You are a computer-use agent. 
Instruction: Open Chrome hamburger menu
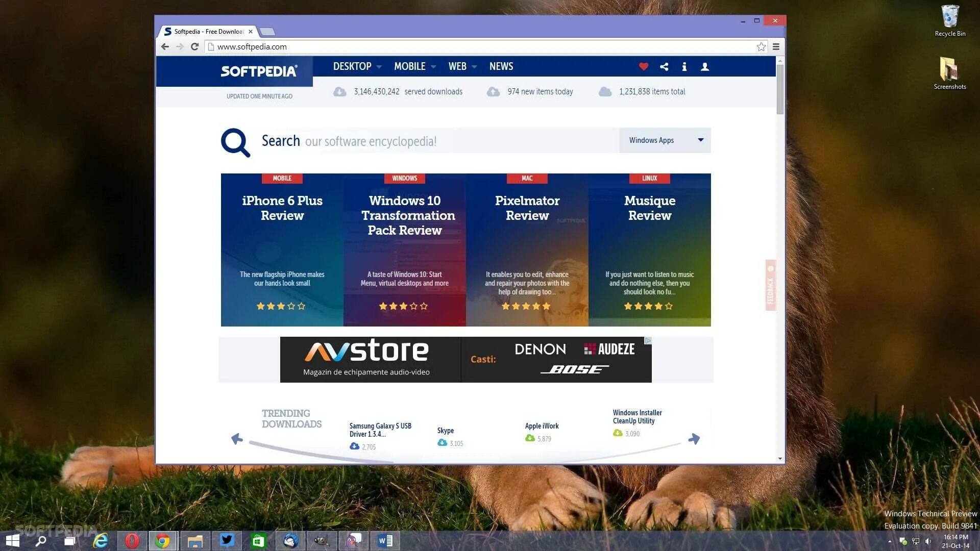776,46
